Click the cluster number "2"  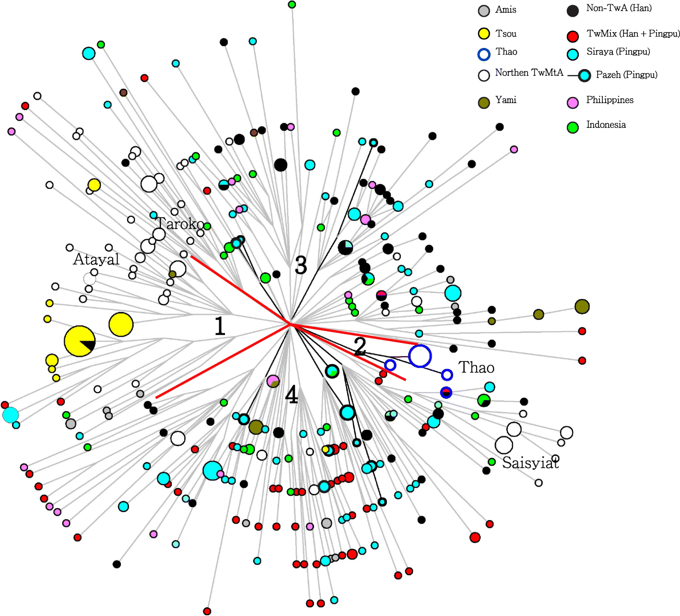click(360, 347)
